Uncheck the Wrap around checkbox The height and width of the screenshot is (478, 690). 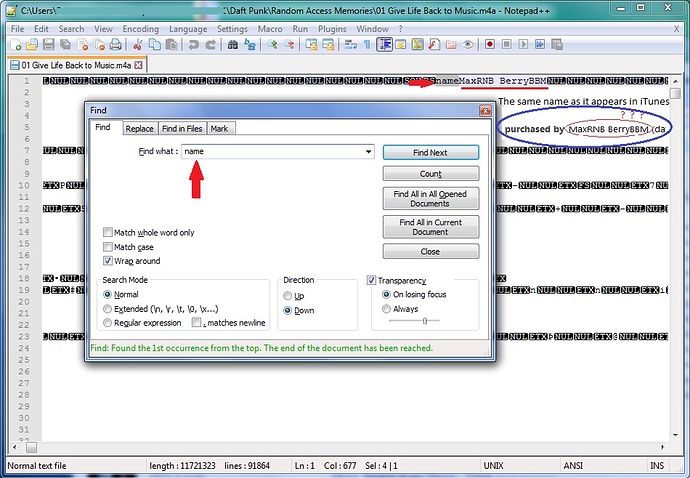(108, 261)
